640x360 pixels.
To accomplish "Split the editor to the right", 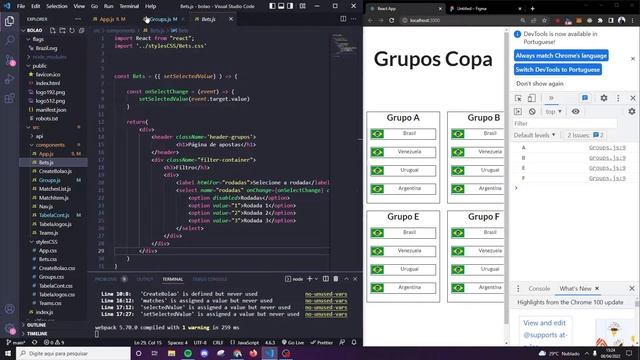I will [343, 19].
